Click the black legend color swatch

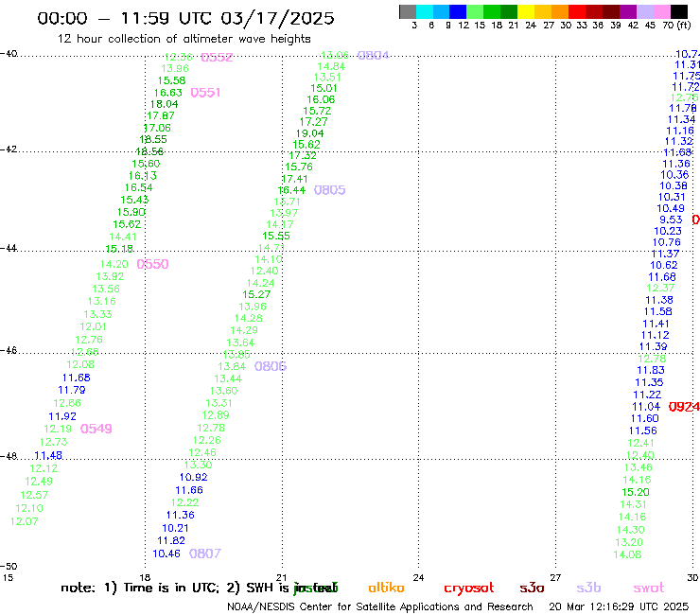[679, 12]
